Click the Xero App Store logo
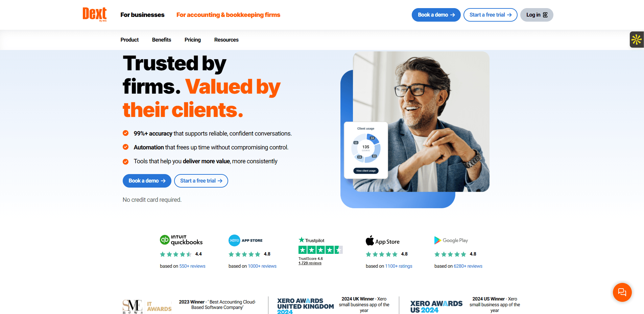 pyautogui.click(x=245, y=240)
